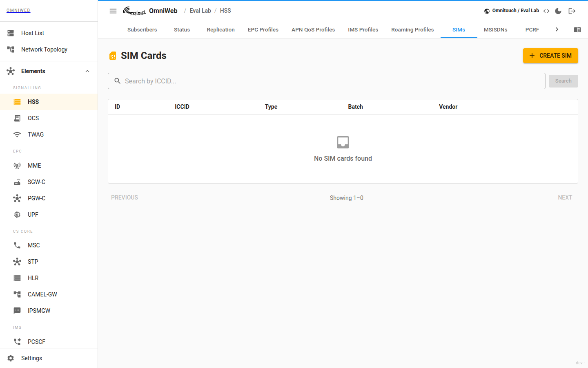
Task: Open the EPC Profiles tab
Action: tap(263, 30)
